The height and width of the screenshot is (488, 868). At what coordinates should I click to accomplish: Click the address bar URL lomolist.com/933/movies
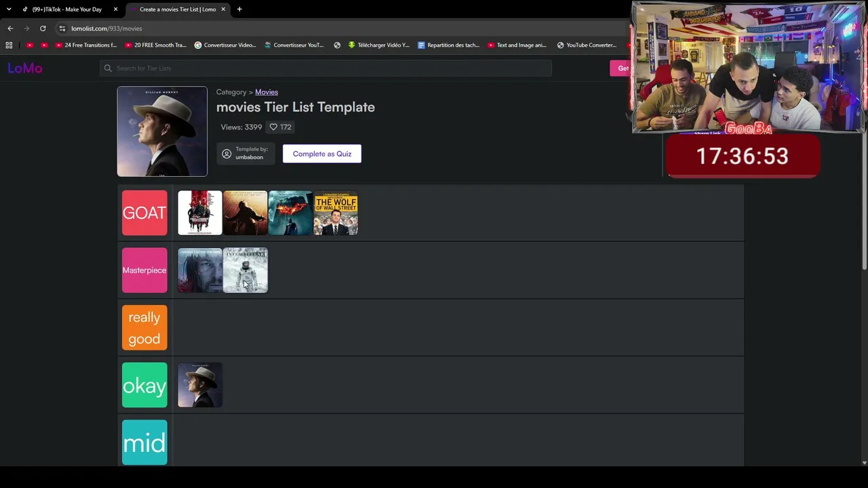coord(106,28)
